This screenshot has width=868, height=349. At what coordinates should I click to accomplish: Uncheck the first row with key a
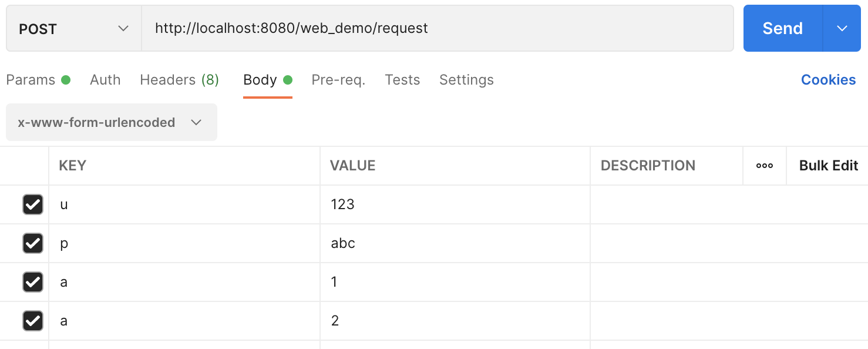pos(33,282)
